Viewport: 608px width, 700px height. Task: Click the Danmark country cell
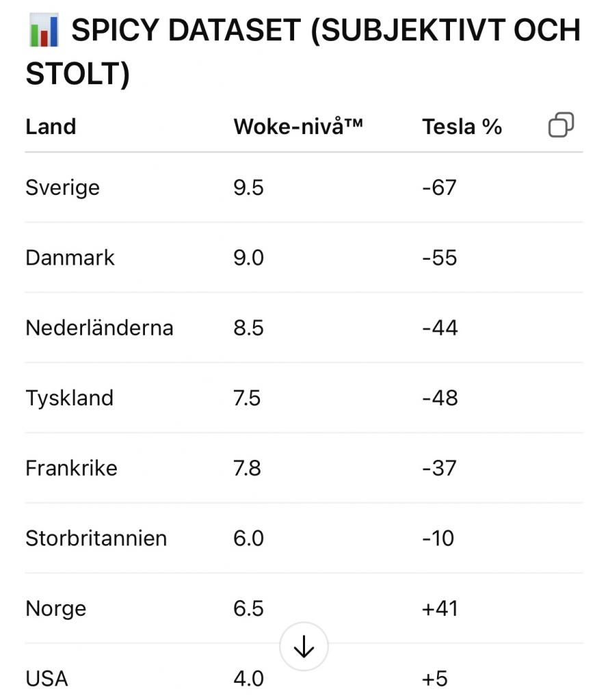pyautogui.click(x=70, y=258)
